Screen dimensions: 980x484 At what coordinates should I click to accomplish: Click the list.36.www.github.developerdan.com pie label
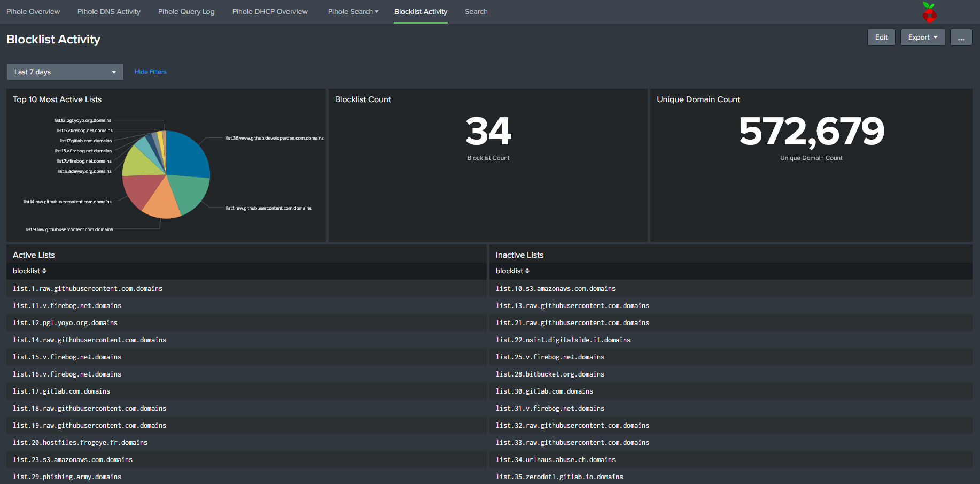point(275,138)
